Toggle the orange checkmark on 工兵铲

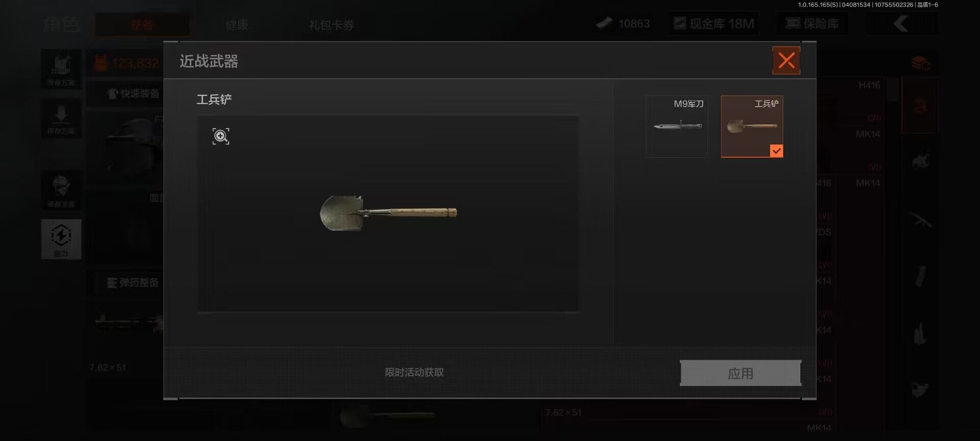pyautogui.click(x=776, y=151)
